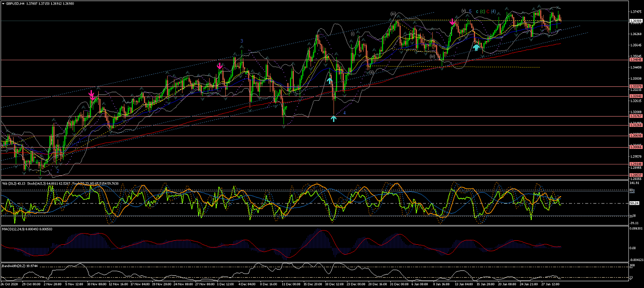Select the pink down arrow below wave 3
This screenshot has height=288, width=644.
[x=219, y=66]
